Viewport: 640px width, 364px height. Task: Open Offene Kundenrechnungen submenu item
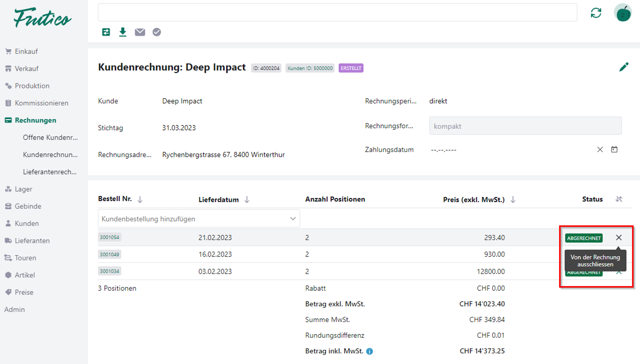coord(50,137)
